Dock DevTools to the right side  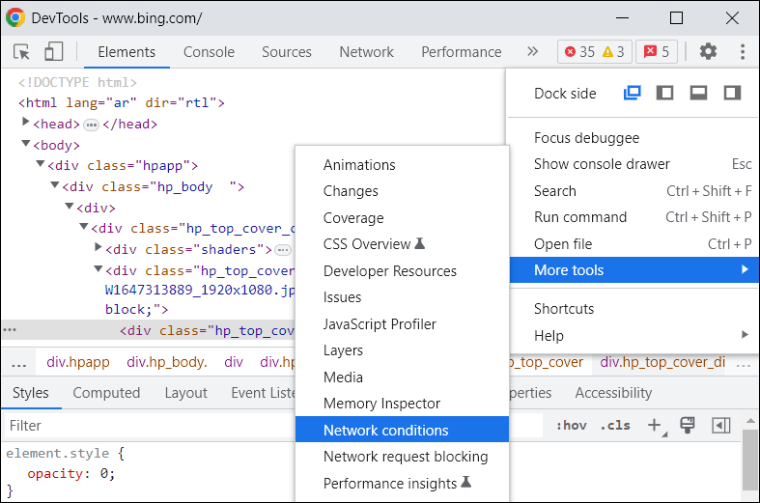pos(732,93)
